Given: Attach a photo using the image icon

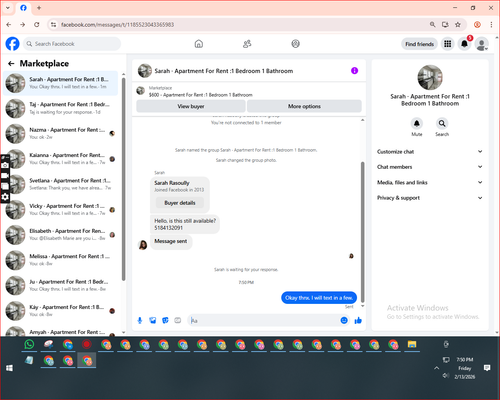Looking at the screenshot, I should click(x=153, y=320).
